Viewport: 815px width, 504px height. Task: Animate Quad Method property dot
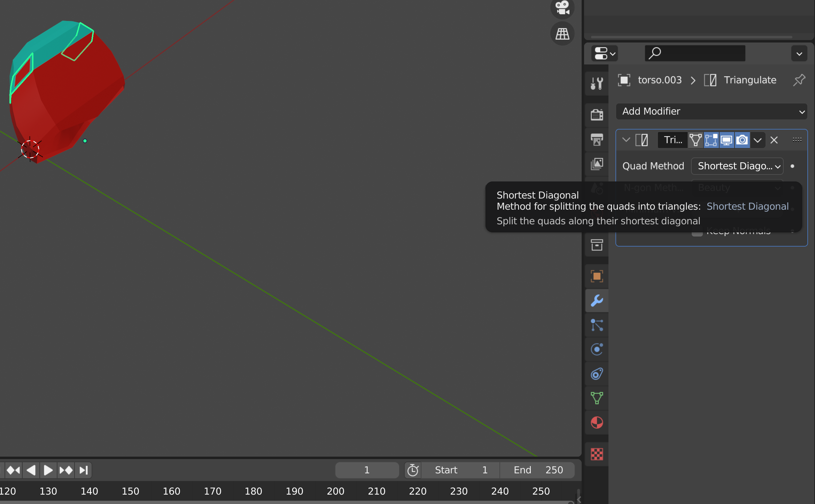[x=792, y=166]
